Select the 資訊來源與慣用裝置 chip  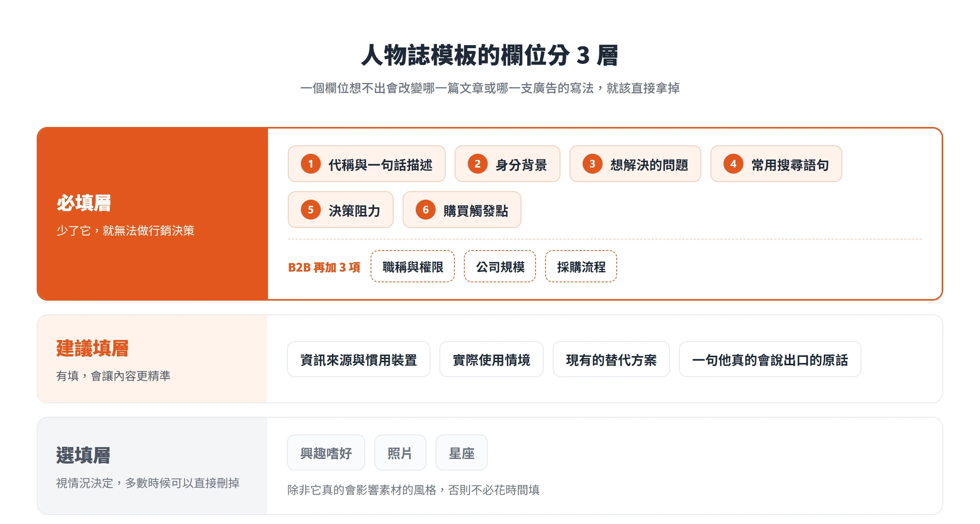(x=359, y=360)
